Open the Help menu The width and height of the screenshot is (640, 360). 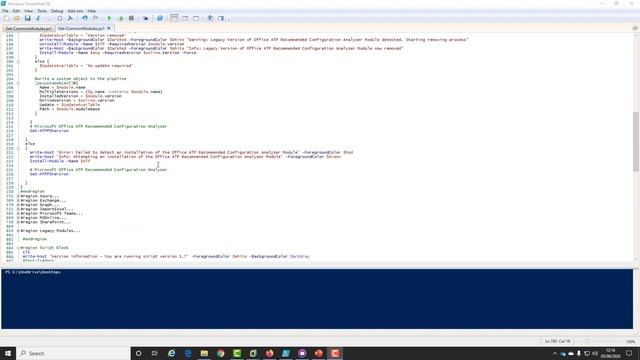tap(91, 11)
